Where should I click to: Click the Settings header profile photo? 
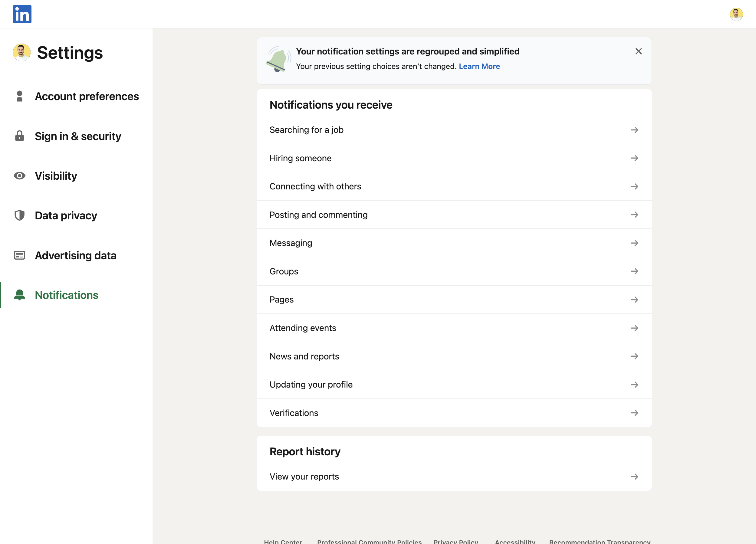pos(22,52)
